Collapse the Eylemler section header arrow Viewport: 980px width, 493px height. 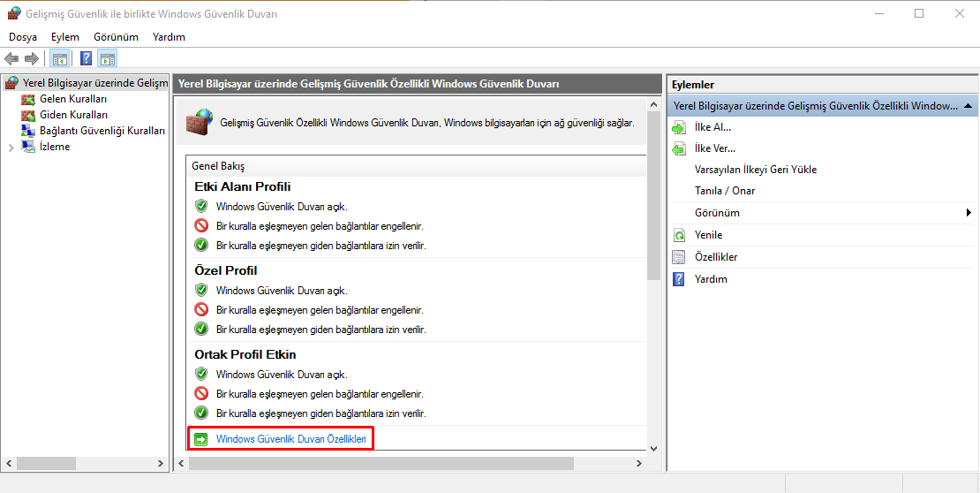pyautogui.click(x=969, y=106)
